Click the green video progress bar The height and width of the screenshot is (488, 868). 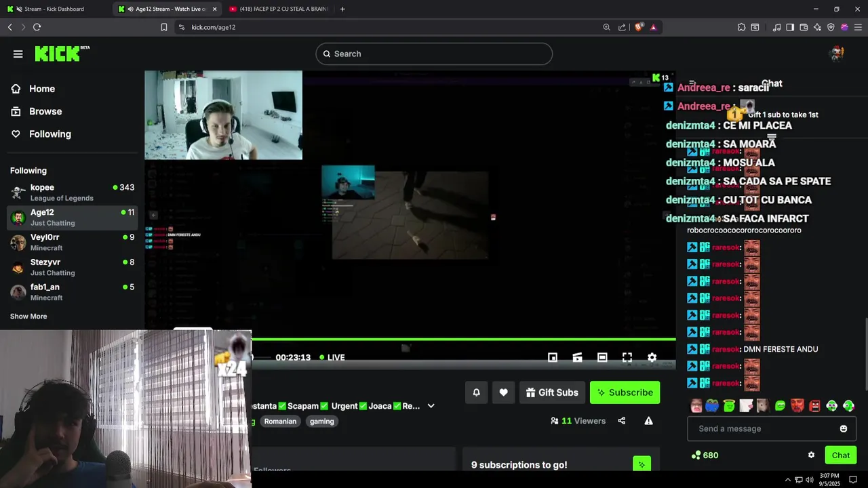pos(463,339)
